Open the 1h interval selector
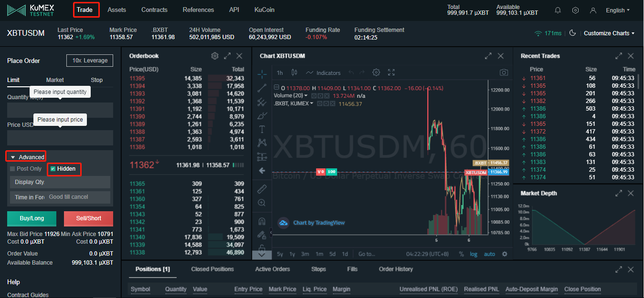This screenshot has width=644, height=298. 280,73
